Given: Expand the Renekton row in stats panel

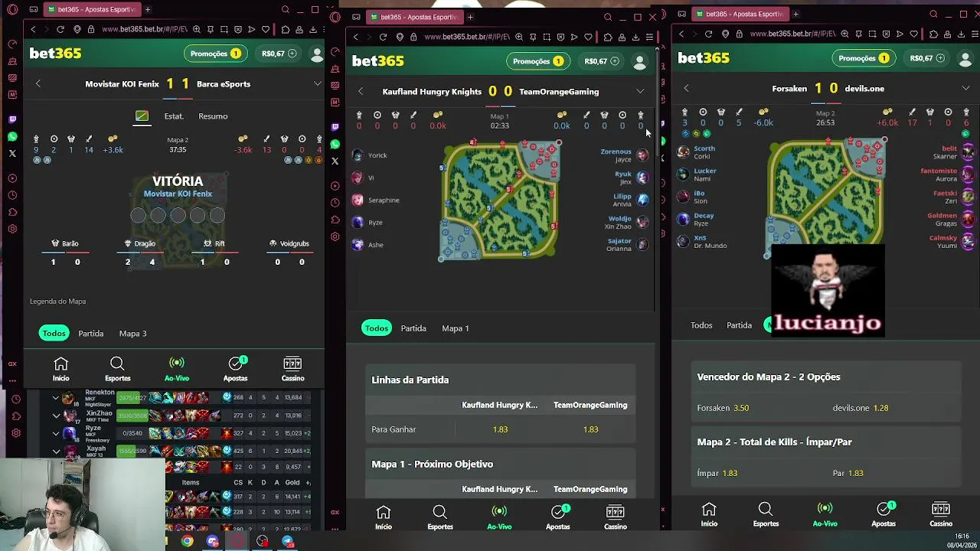Looking at the screenshot, I should (56, 398).
